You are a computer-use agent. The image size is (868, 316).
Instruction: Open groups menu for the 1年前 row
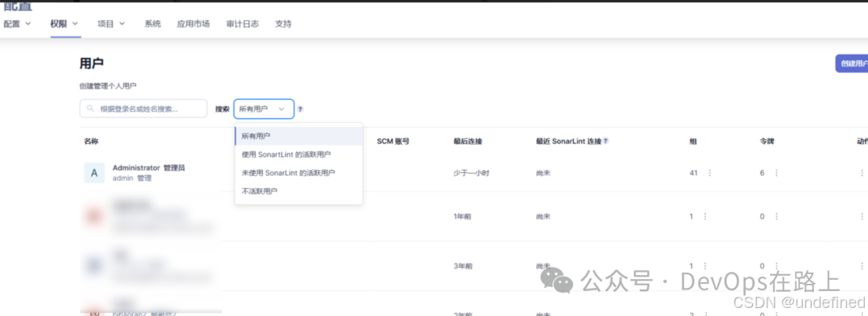705,216
